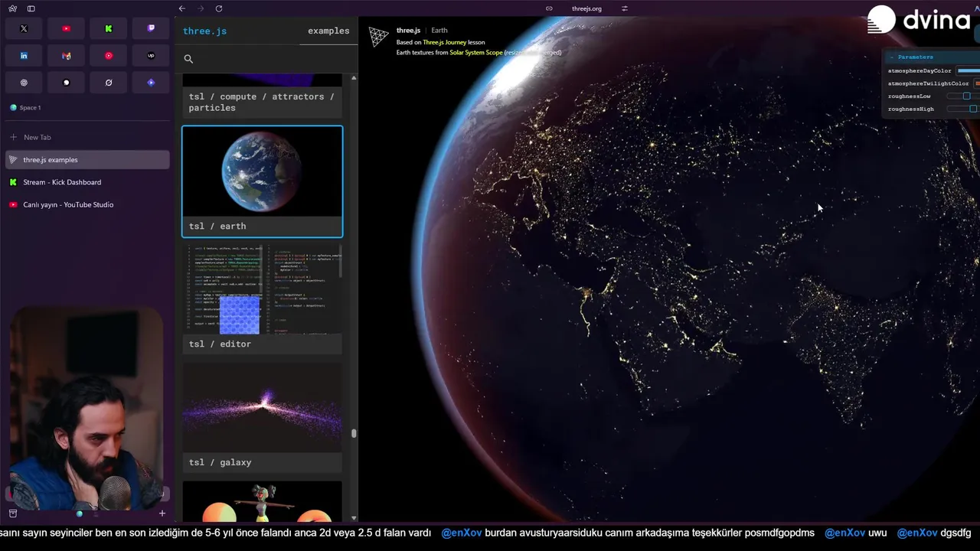
Task: Open the YouTube Music pinned shortcut
Action: pos(109,56)
